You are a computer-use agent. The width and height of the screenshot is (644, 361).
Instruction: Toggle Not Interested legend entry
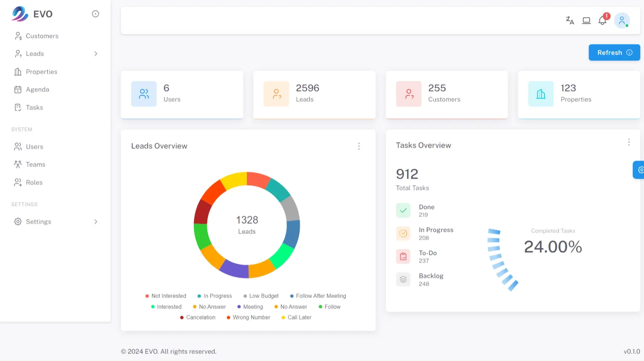(166, 296)
